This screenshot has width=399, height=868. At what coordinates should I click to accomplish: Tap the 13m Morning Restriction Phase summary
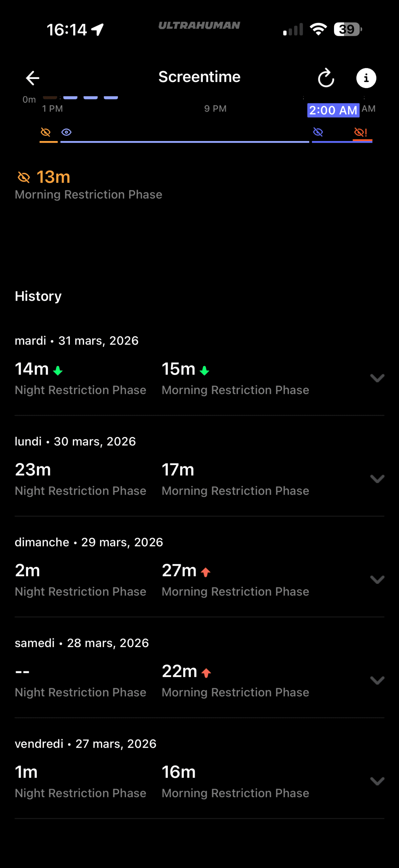88,185
